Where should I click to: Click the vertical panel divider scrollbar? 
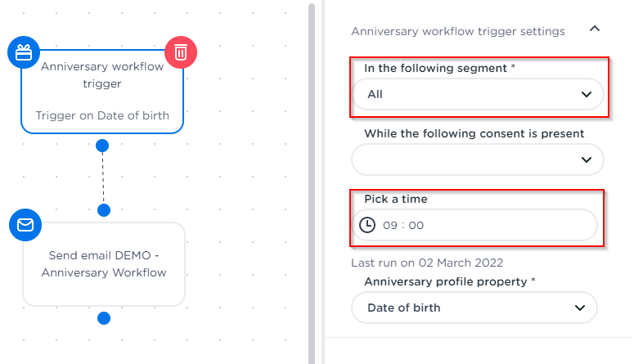tap(312, 182)
